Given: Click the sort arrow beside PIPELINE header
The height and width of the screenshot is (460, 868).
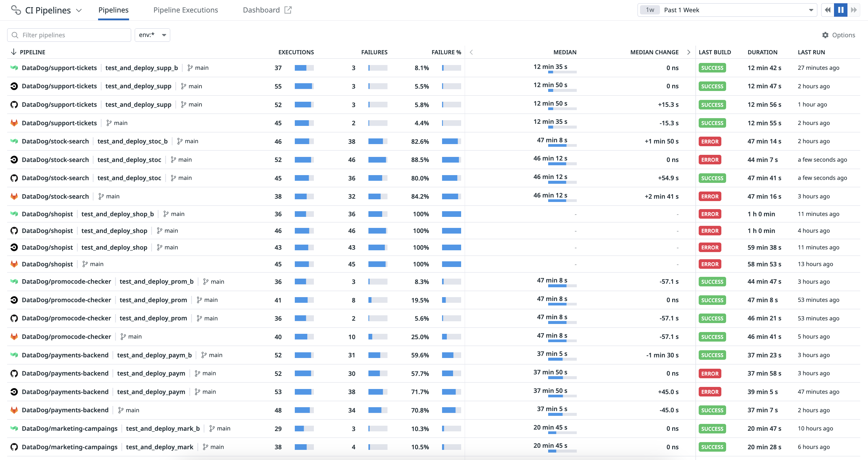Looking at the screenshot, I should (13, 52).
